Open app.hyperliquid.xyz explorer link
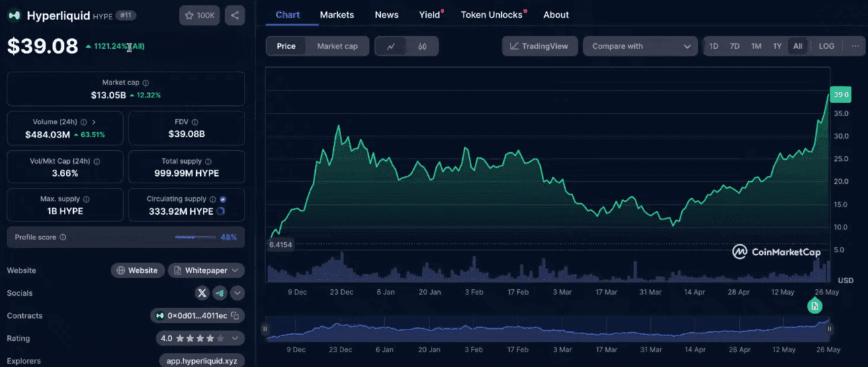The height and width of the screenshot is (367, 868). click(202, 361)
